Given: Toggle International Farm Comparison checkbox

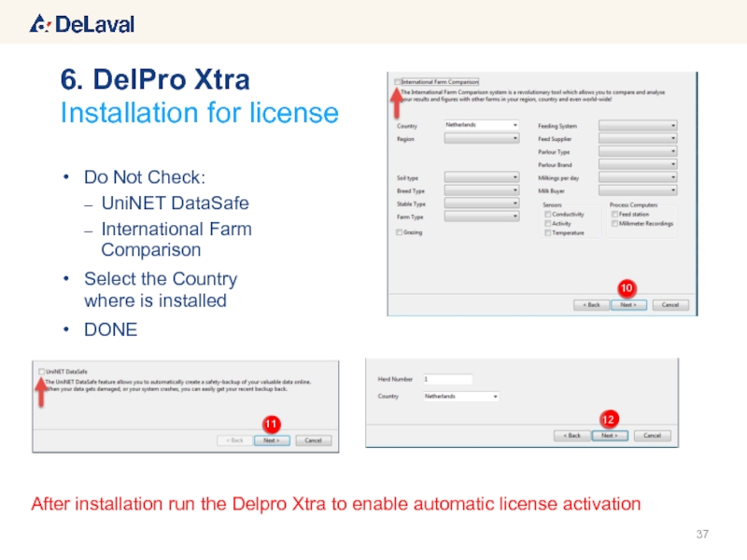Looking at the screenshot, I should 398,82.
